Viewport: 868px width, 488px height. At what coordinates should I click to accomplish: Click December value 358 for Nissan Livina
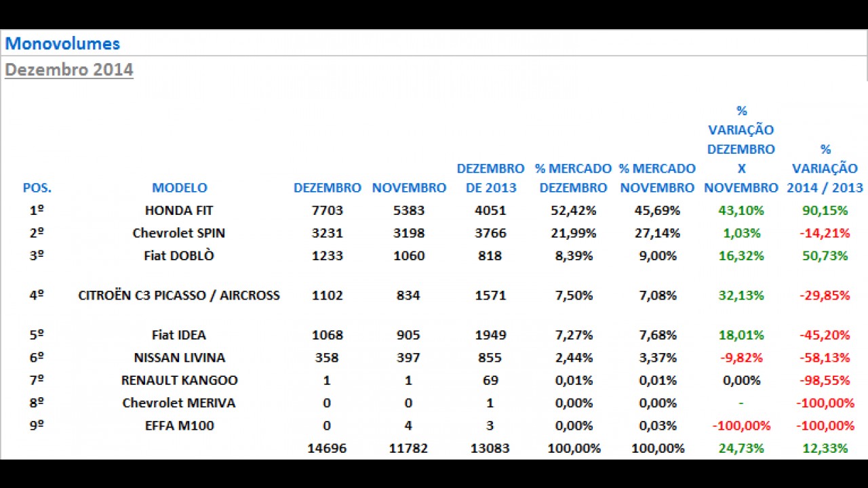(327, 358)
